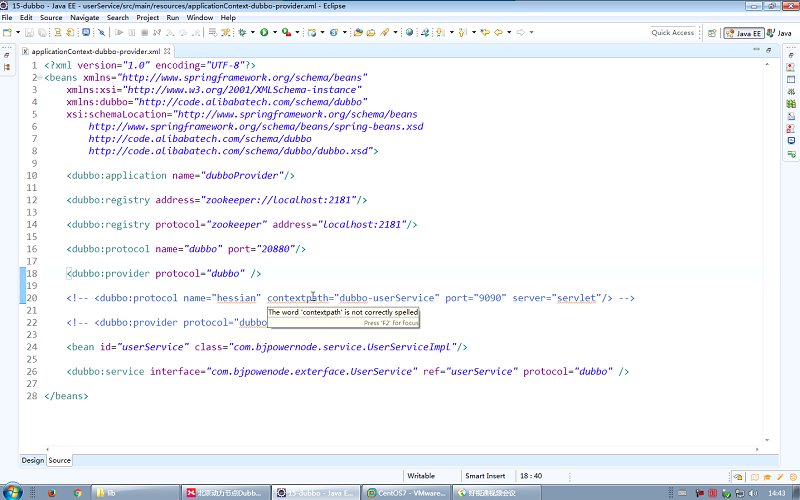Switch to the Design tab
Viewport: 800px width, 500px height.
(x=32, y=460)
